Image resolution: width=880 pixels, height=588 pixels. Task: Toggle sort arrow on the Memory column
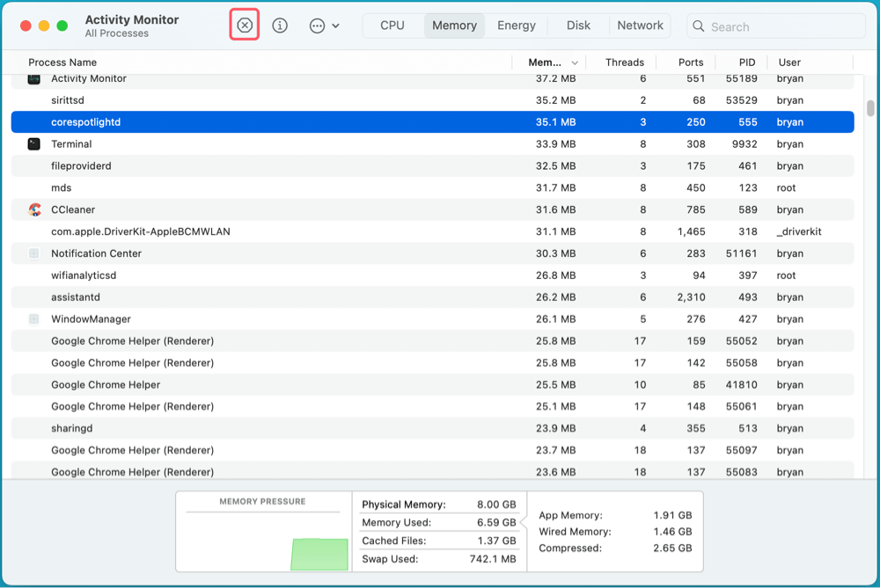click(576, 63)
